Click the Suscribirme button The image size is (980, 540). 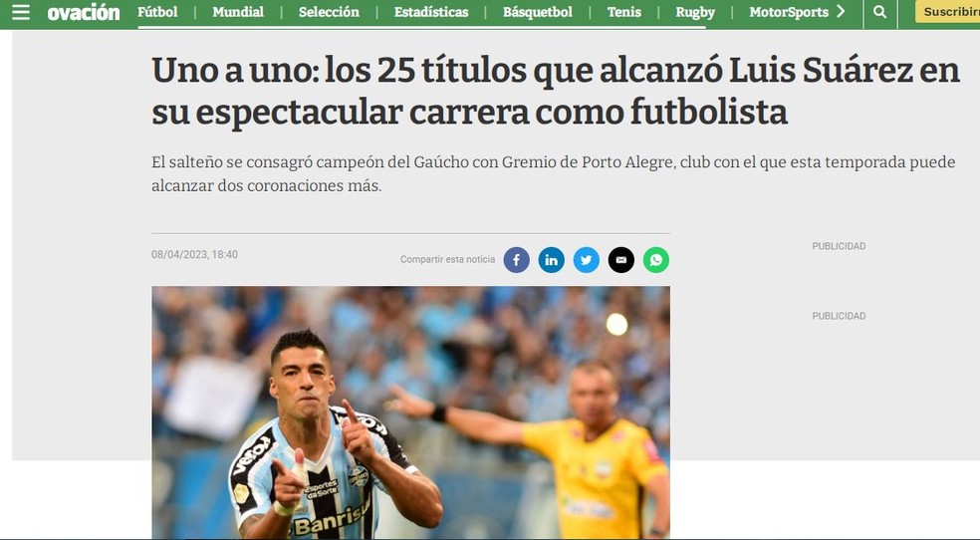[947, 11]
